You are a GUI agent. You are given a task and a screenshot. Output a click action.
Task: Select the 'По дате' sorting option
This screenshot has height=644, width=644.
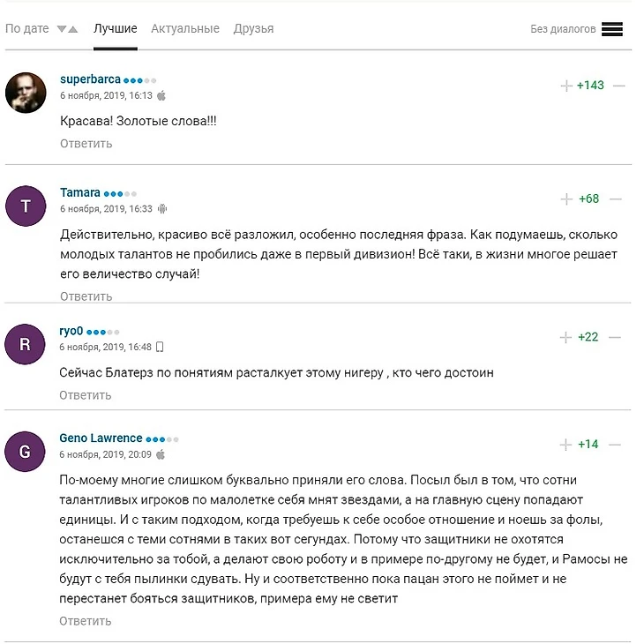click(x=27, y=29)
